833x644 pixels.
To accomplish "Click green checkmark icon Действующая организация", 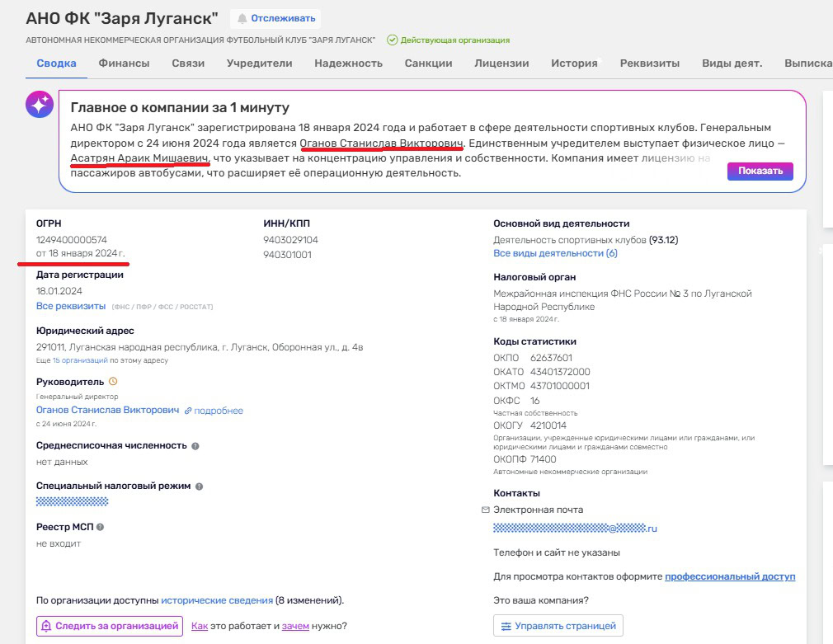I will click(393, 40).
